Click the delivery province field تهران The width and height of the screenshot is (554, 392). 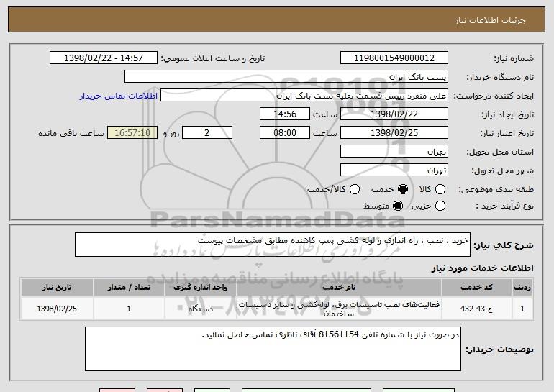394,152
